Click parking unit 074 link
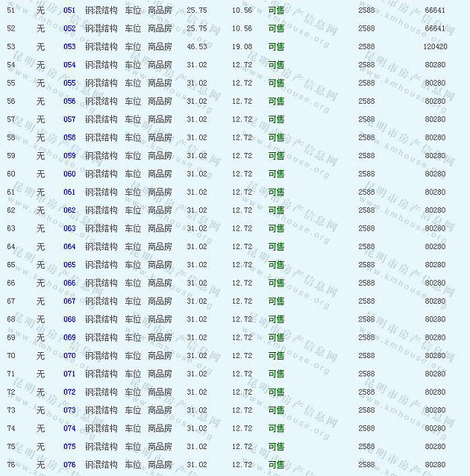This screenshot has height=476, width=470. click(69, 428)
